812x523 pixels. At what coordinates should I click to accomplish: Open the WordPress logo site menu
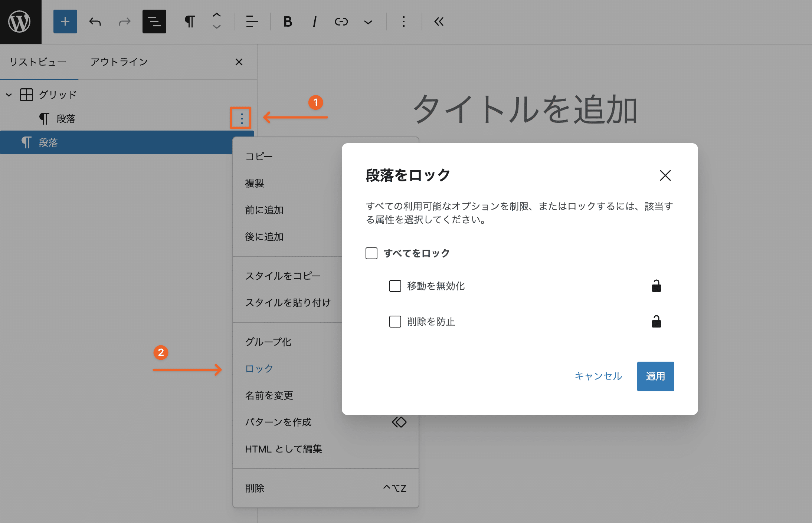point(20,22)
